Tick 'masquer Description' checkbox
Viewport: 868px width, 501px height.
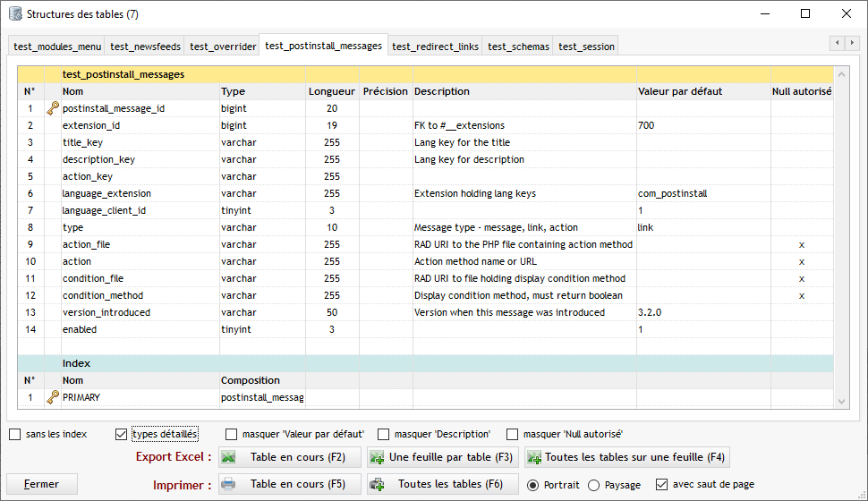384,435
